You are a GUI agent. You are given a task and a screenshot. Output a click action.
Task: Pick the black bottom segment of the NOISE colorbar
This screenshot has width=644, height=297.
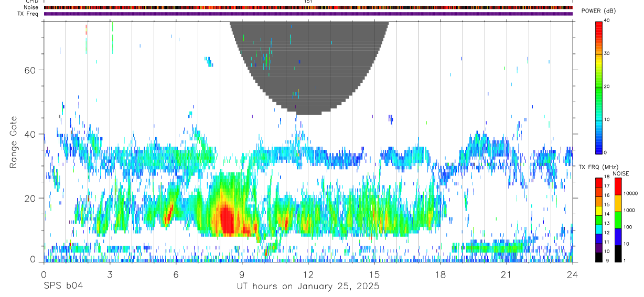pos(618,254)
